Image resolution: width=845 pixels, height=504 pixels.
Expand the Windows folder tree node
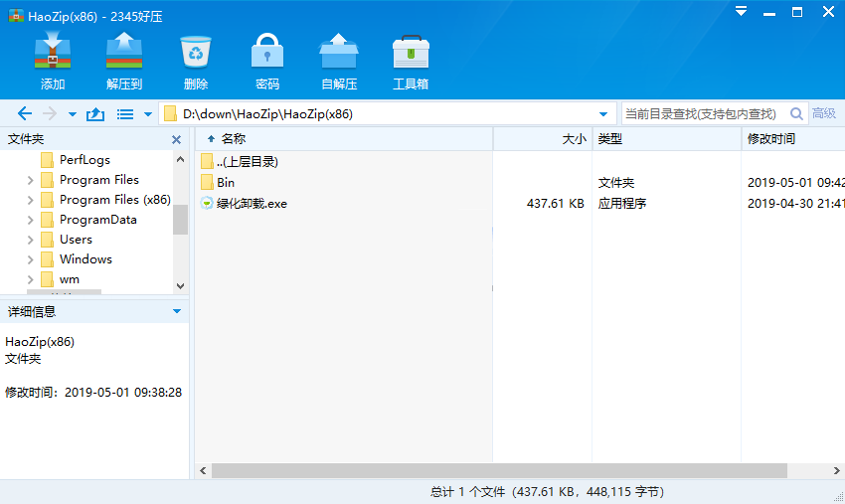31,259
